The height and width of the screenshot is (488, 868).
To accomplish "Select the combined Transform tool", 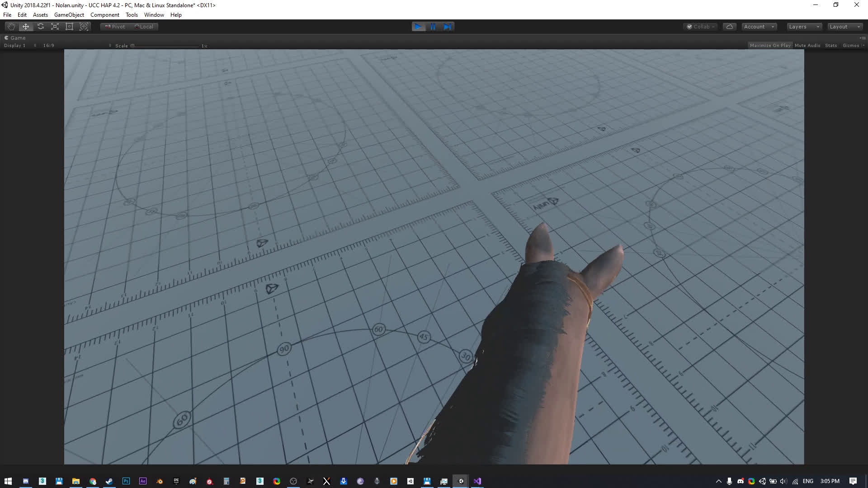I will click(84, 27).
